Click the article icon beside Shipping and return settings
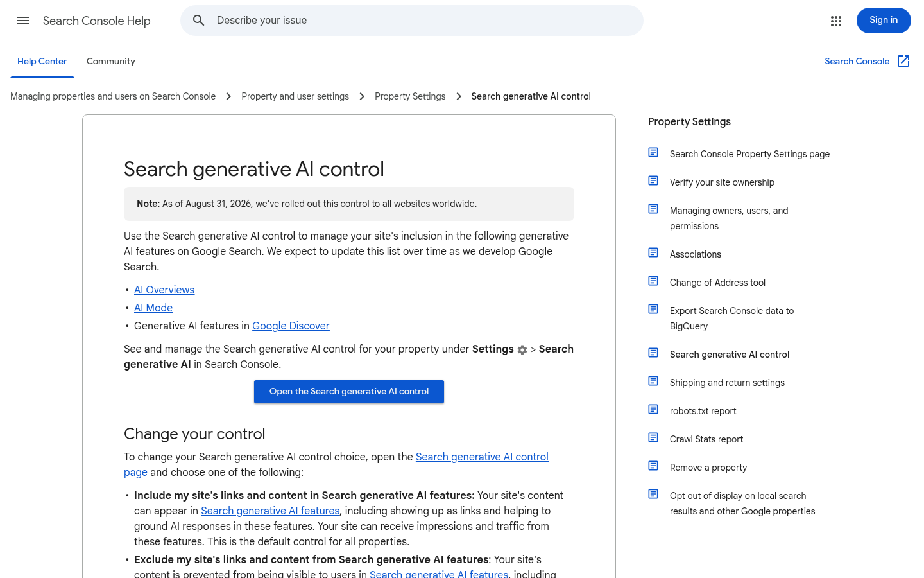Screen dimensions: 924x578 (653, 381)
